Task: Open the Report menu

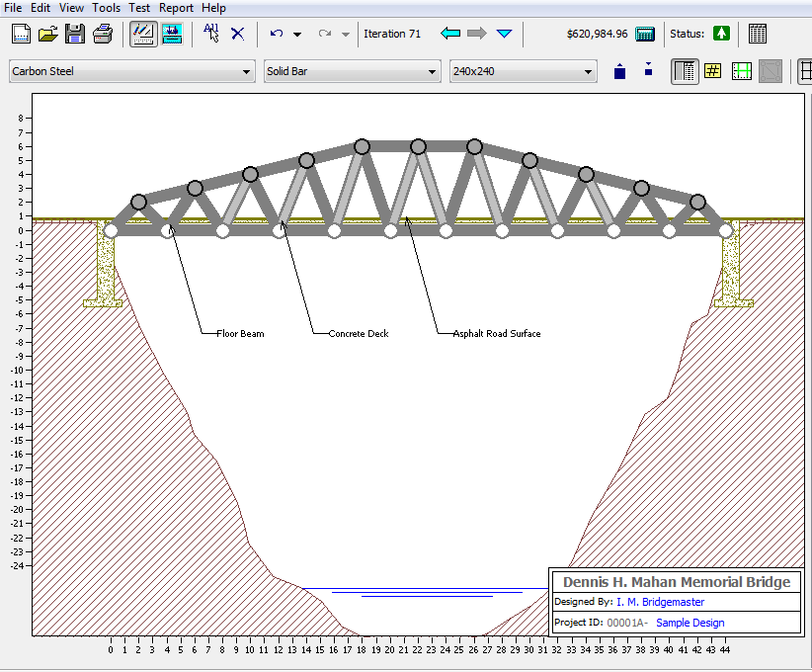Action: tap(176, 8)
